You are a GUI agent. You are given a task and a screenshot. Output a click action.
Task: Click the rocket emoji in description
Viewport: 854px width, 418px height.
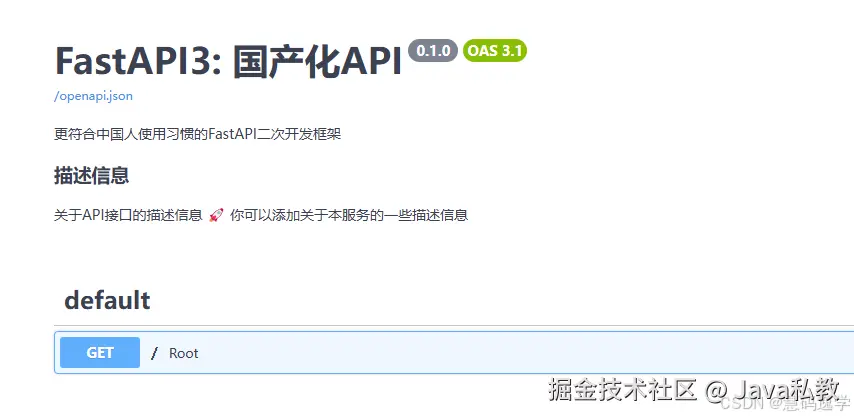(216, 215)
